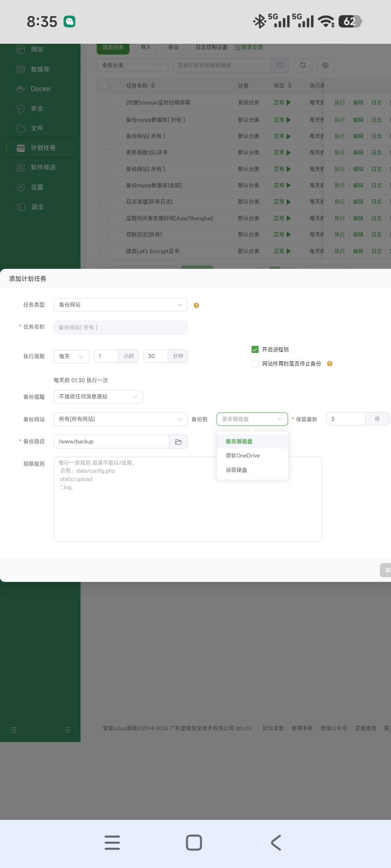Open the 日志切割设置 button
The height and width of the screenshot is (868, 391).
click(x=211, y=47)
